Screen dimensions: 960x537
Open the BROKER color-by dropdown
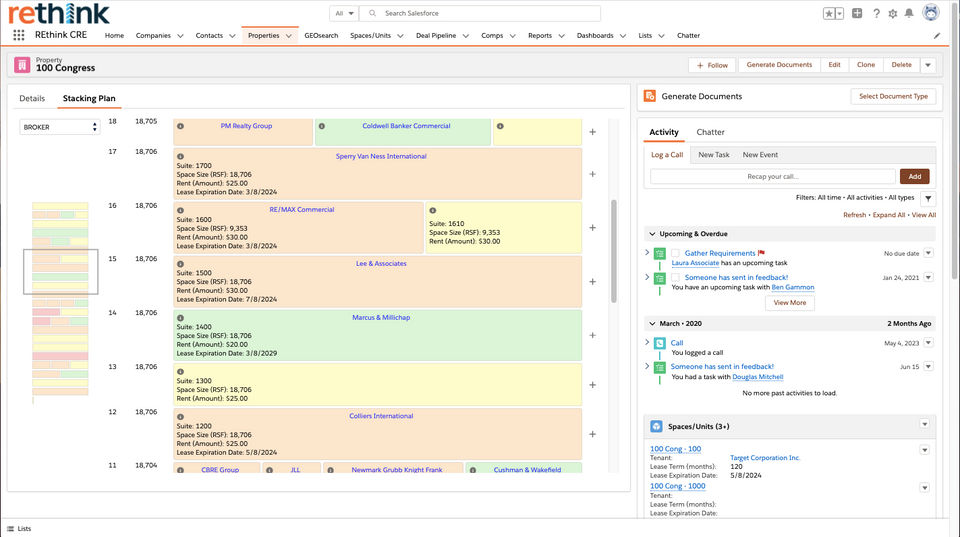pos(61,127)
